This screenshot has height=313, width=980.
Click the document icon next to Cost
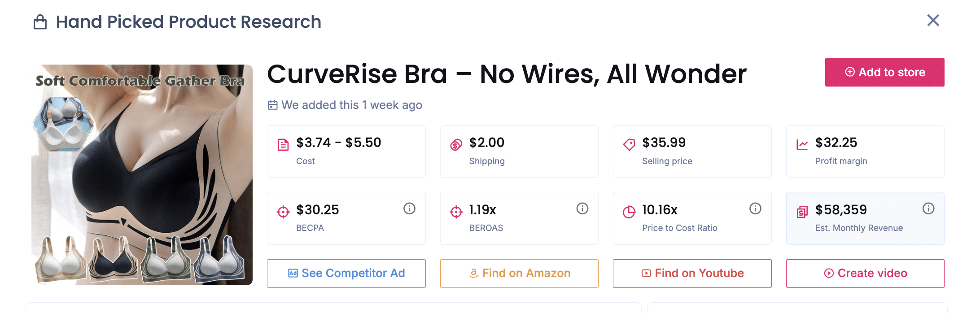pyautogui.click(x=283, y=145)
